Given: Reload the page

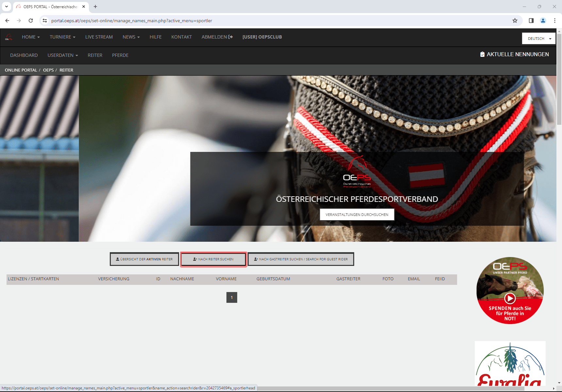Looking at the screenshot, I should (31, 21).
